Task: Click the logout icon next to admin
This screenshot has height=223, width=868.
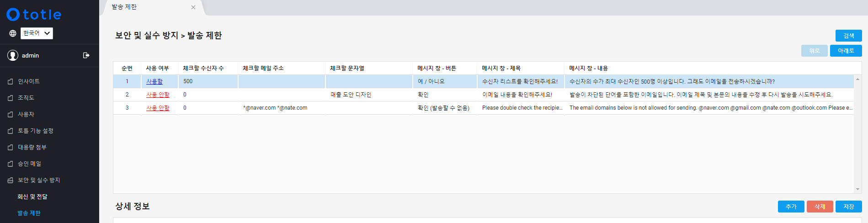Action: point(86,55)
